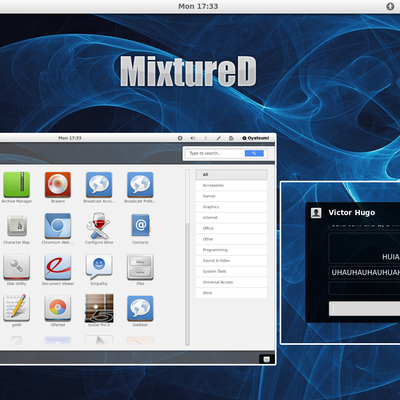Click the Victor Hugo chat title
This screenshot has width=400, height=400.
pos(352,213)
